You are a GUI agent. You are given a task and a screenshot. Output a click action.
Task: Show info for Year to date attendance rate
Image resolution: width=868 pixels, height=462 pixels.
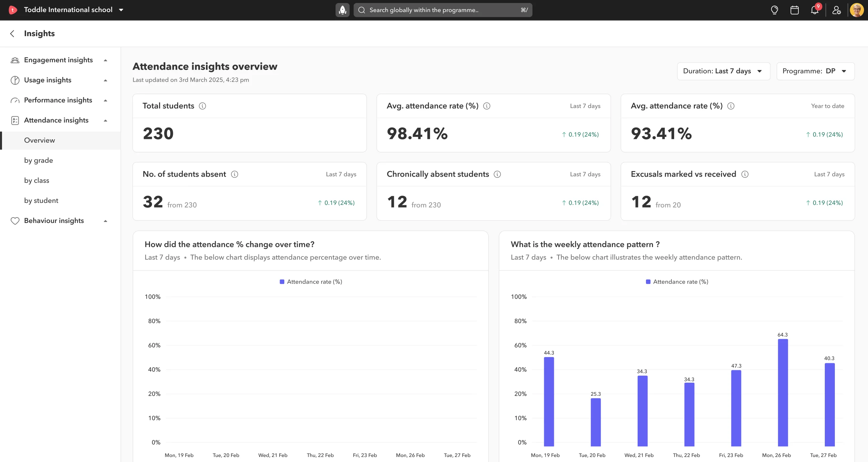pos(731,106)
